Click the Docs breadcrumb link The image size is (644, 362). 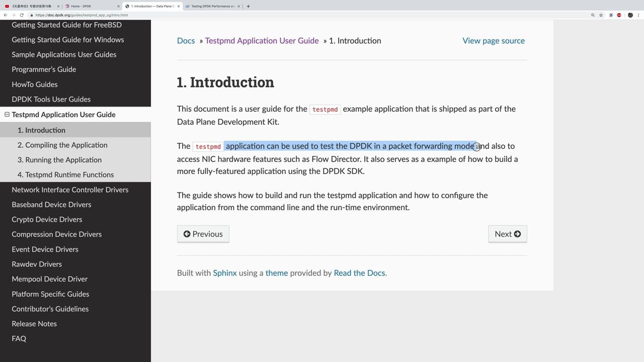point(186,41)
